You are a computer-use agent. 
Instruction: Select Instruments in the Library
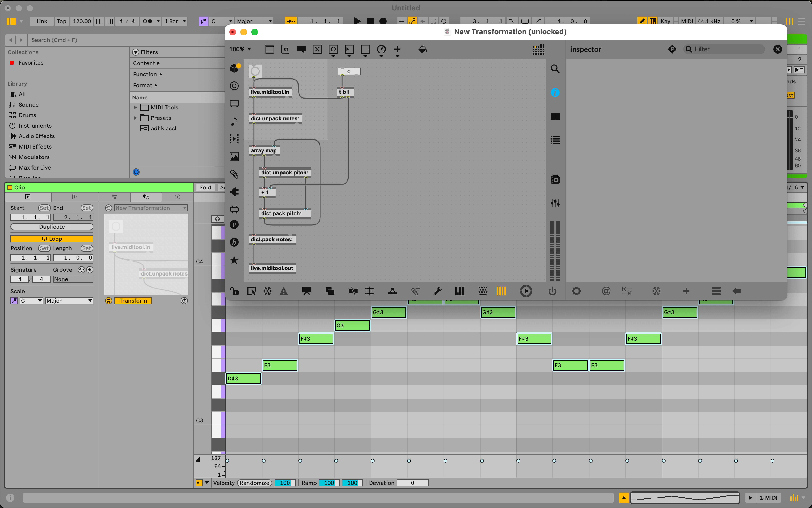point(35,126)
